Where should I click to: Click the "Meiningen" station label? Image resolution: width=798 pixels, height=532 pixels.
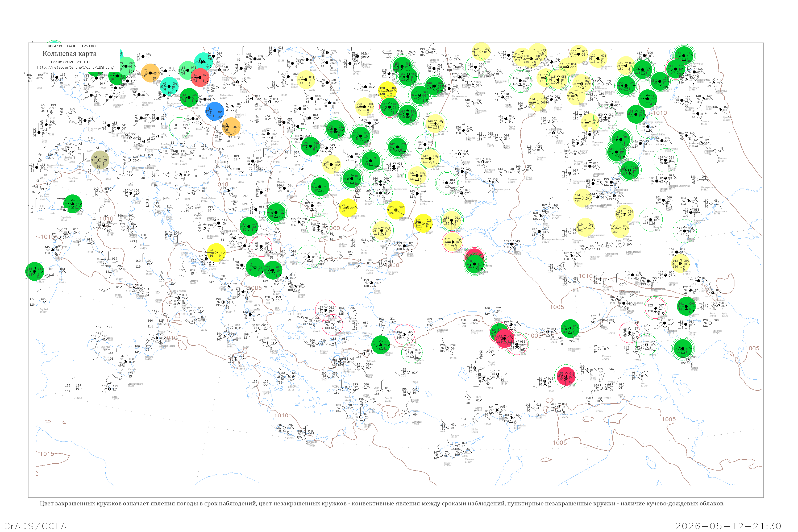coord(147,103)
